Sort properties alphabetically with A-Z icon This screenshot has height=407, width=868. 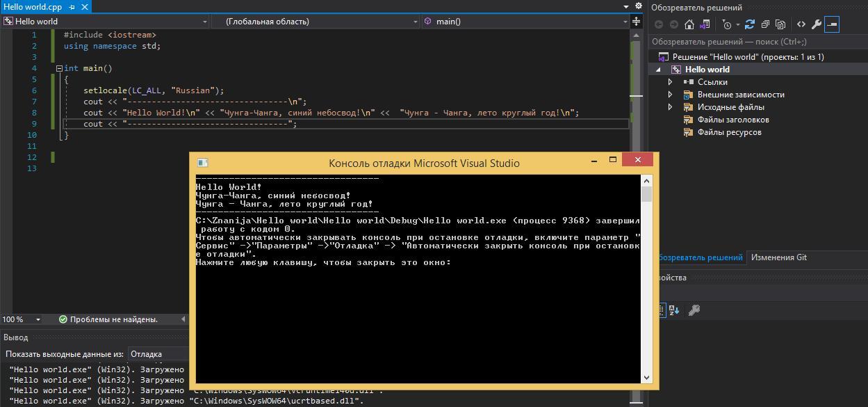674,310
